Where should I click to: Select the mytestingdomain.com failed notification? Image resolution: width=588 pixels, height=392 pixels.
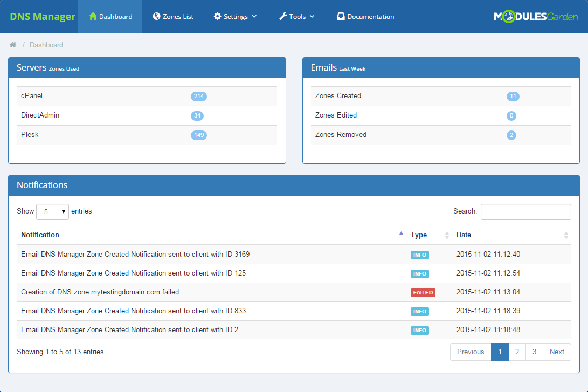(100, 292)
